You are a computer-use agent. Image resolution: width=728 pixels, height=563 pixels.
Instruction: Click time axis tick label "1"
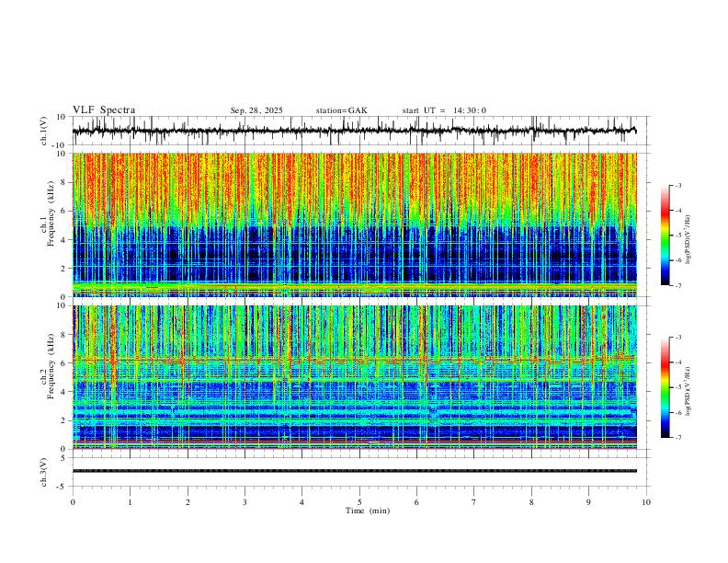(x=130, y=502)
